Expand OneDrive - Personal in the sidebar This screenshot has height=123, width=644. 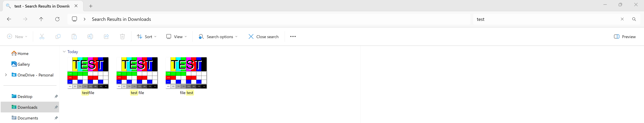click(6, 75)
